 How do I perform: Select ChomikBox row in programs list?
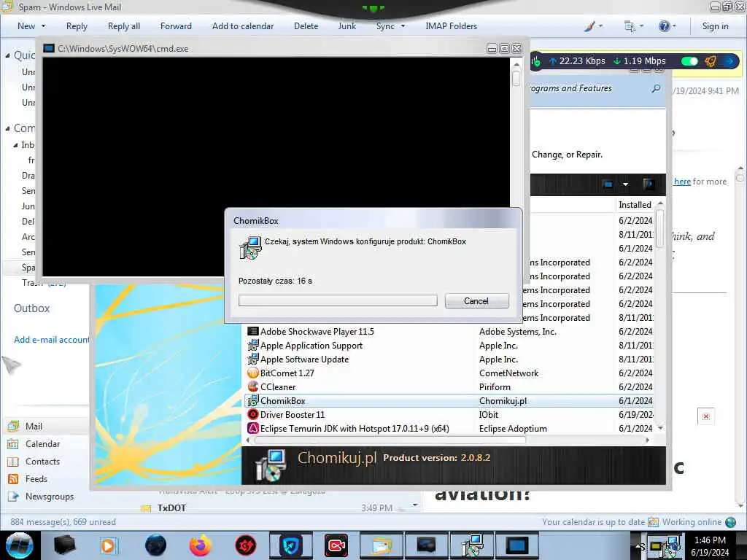(x=449, y=401)
